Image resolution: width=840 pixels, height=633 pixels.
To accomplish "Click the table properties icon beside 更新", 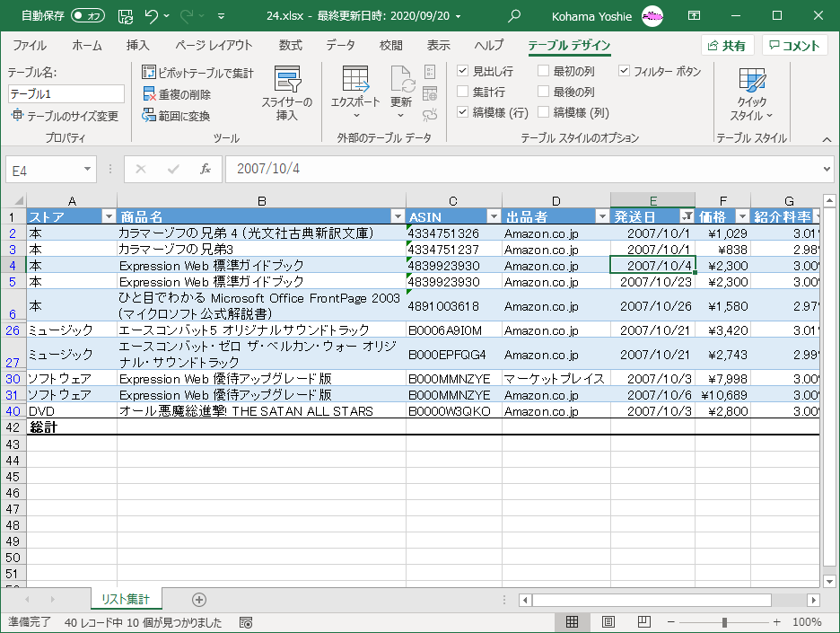I will coord(430,72).
